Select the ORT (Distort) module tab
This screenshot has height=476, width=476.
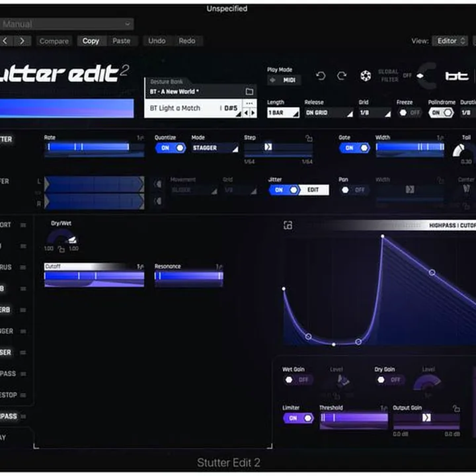(5, 225)
